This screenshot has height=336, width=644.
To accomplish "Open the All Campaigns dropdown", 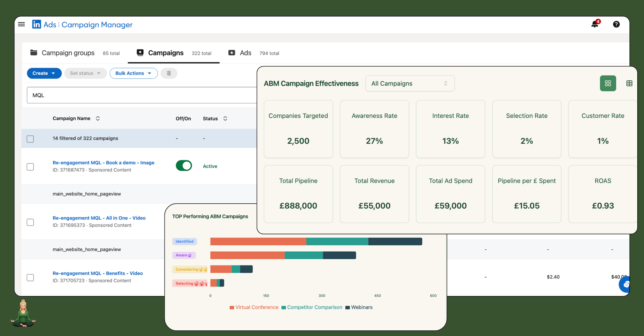I will point(410,83).
